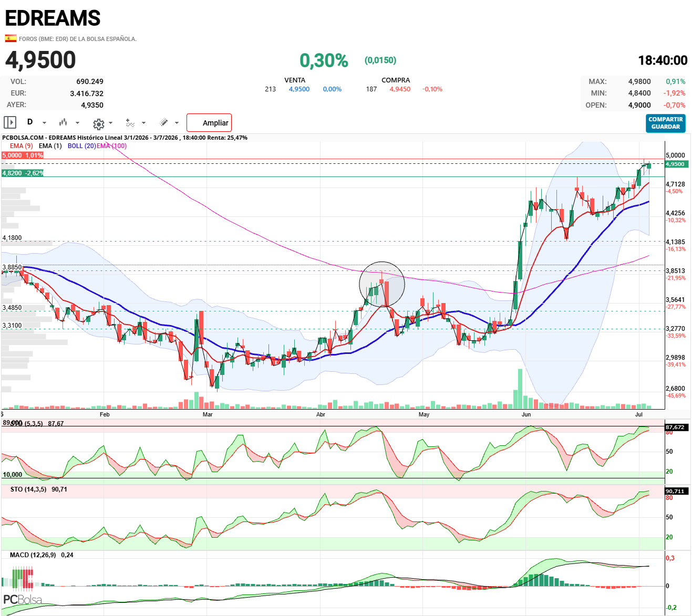Click the Ampliar button
Viewport: 692px width, 616px height.
click(209, 122)
